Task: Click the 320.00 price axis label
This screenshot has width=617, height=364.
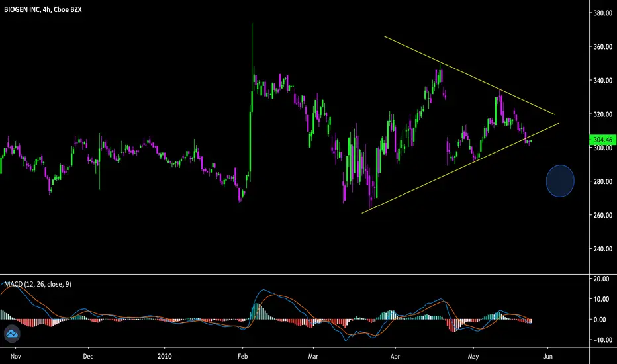Action: [x=603, y=114]
